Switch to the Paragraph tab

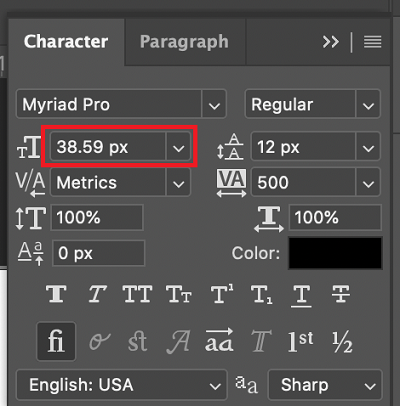point(184,42)
